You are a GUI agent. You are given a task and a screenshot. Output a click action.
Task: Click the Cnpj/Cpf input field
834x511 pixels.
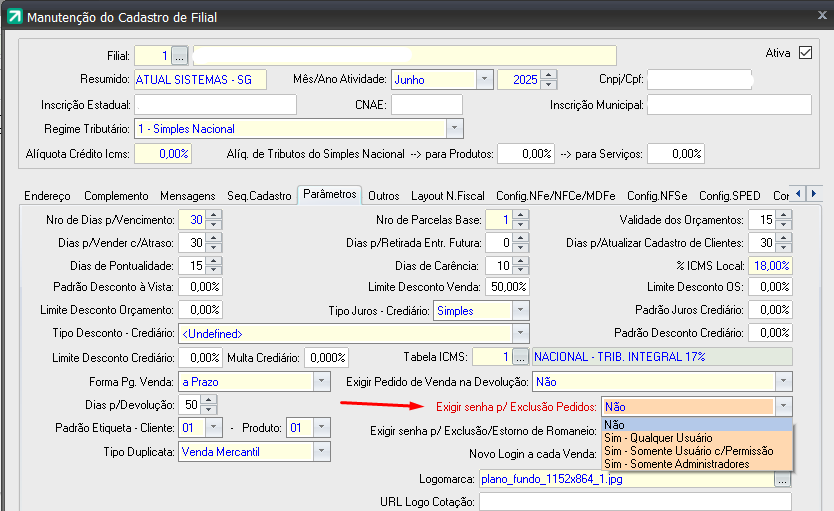[x=699, y=80]
